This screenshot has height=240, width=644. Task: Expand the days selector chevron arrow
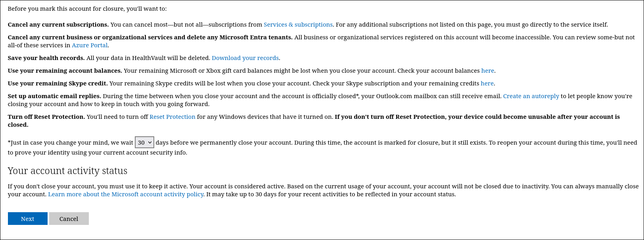(x=150, y=142)
